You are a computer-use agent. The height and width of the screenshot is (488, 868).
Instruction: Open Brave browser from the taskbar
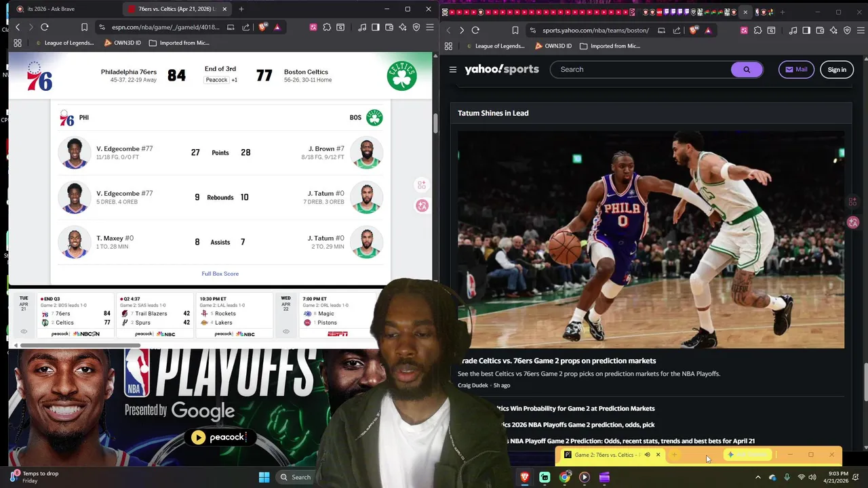[524, 477]
